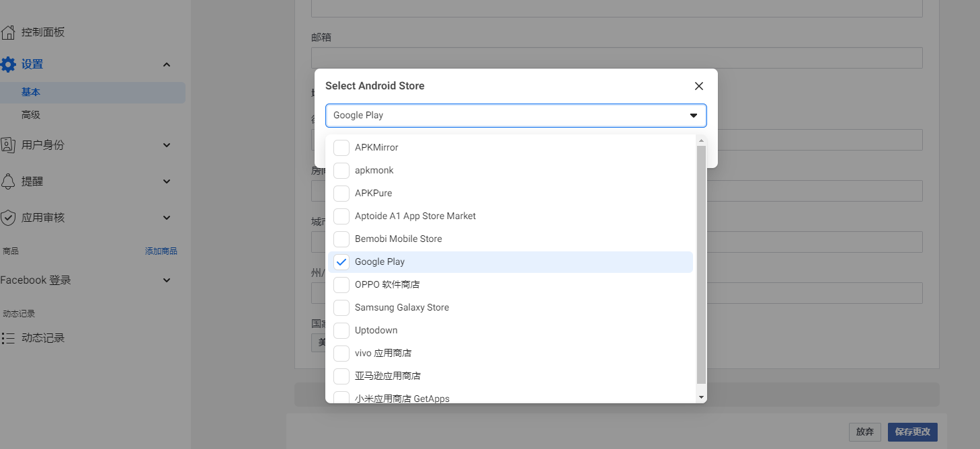Click the 添加商品 link

161,251
